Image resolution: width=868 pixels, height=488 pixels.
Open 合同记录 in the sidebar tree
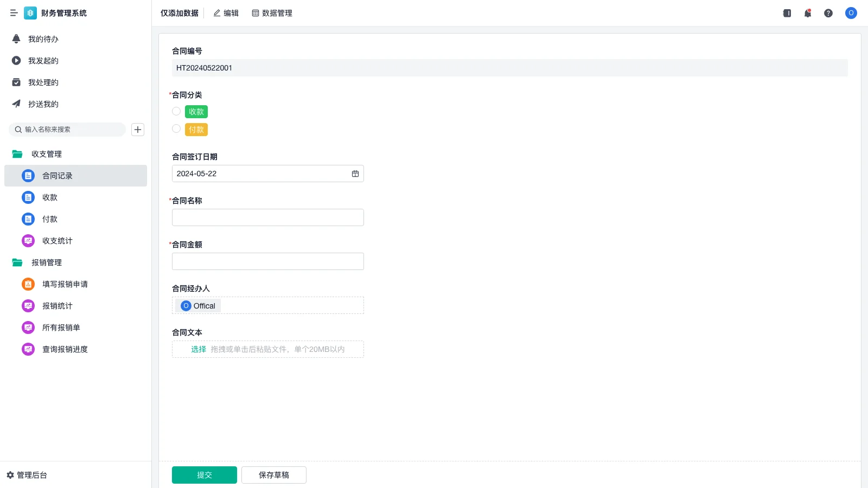(x=75, y=176)
